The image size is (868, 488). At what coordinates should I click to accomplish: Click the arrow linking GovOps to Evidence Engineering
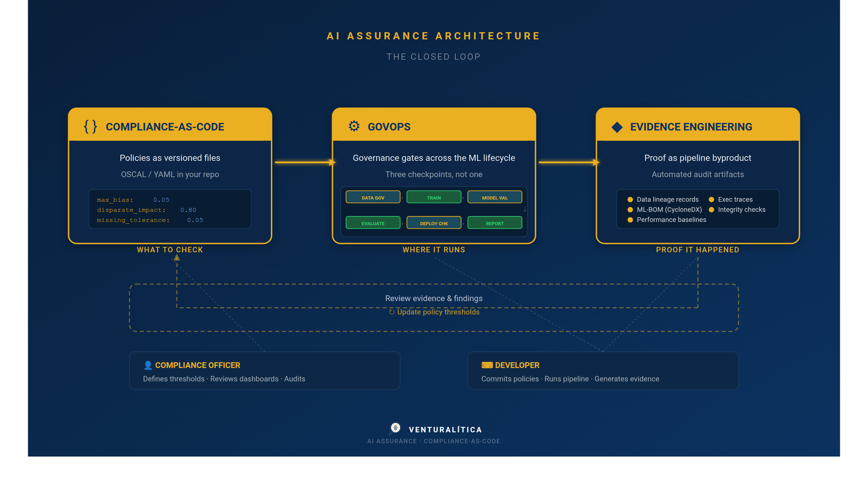568,162
